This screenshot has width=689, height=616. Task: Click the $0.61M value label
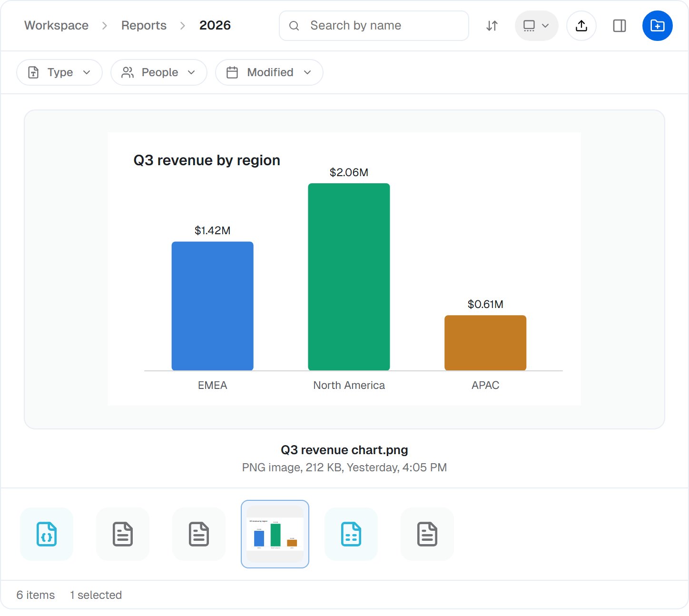click(x=485, y=304)
